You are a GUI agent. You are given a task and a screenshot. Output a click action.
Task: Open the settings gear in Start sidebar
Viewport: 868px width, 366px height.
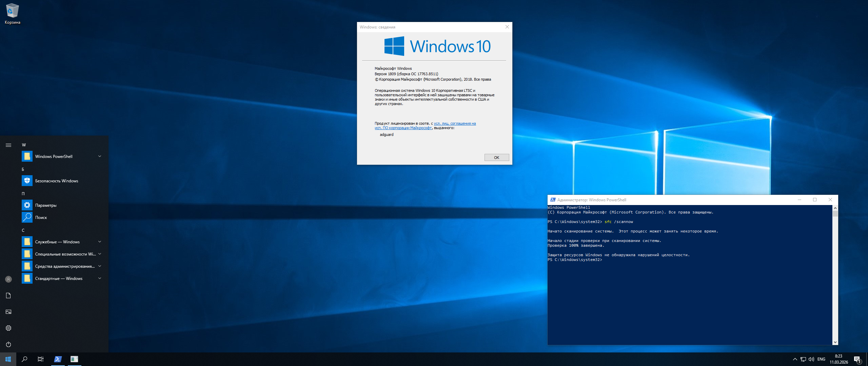(x=8, y=328)
